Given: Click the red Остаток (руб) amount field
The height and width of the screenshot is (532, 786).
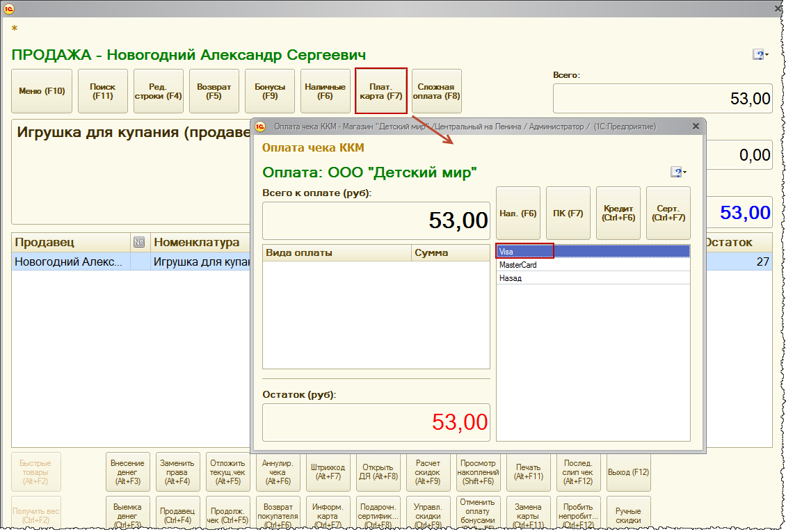Looking at the screenshot, I should pos(376,422).
